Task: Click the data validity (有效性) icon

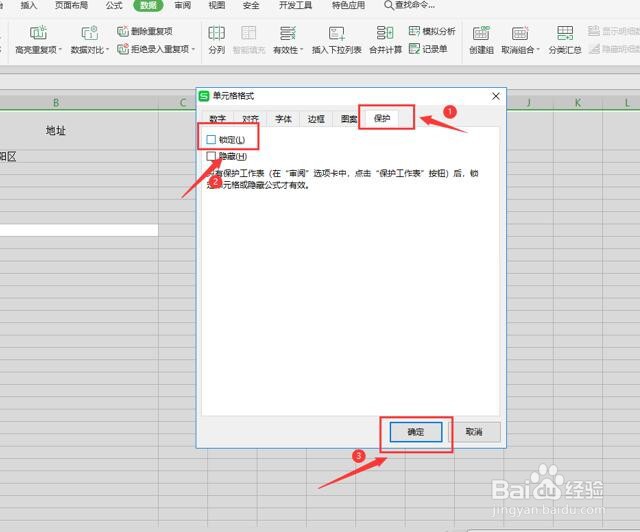Action: point(287,33)
